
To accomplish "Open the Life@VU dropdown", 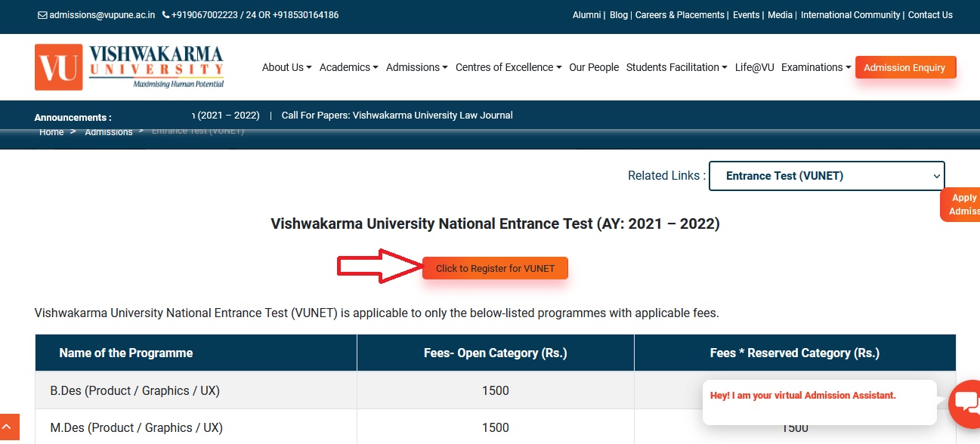I will click(x=754, y=67).
